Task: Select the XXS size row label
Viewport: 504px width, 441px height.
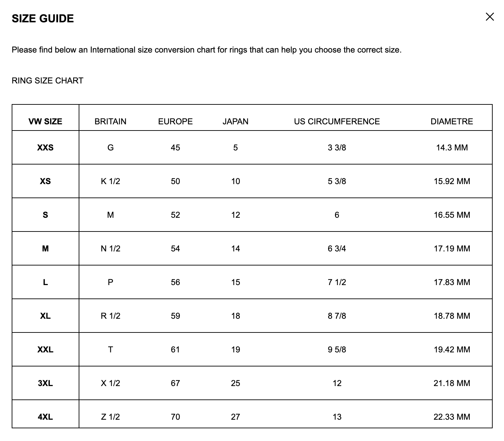Action: point(45,148)
